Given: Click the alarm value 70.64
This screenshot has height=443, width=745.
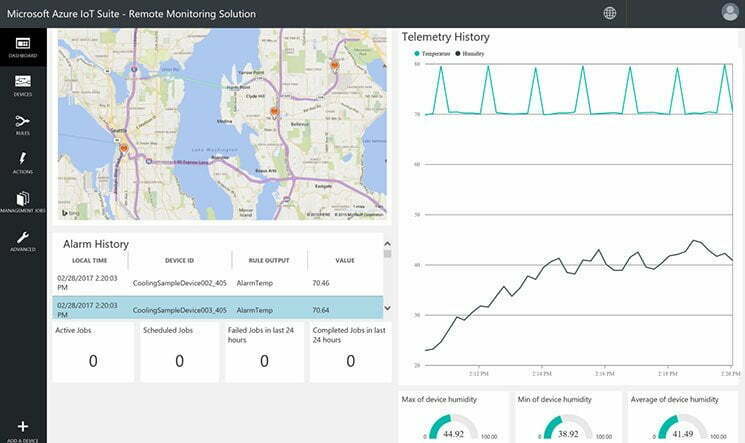Looking at the screenshot, I should pos(321,310).
